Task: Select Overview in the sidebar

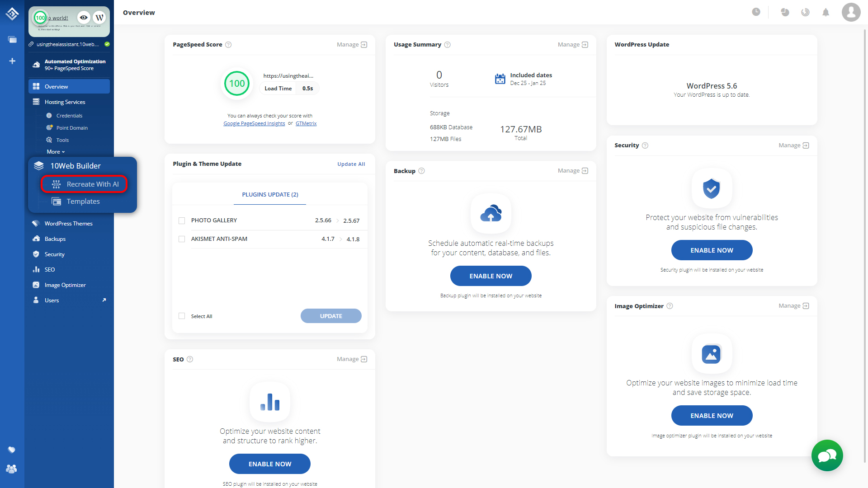Action: [69, 86]
